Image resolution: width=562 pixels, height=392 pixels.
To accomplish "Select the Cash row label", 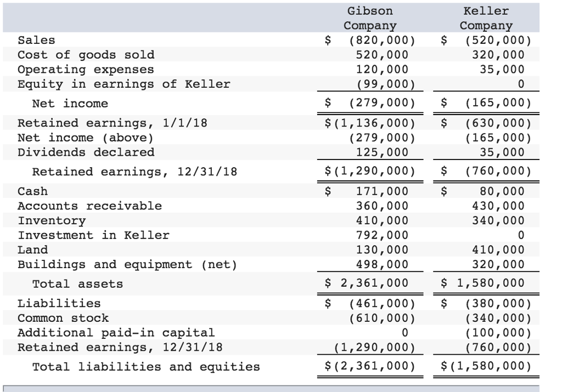I will [32, 191].
